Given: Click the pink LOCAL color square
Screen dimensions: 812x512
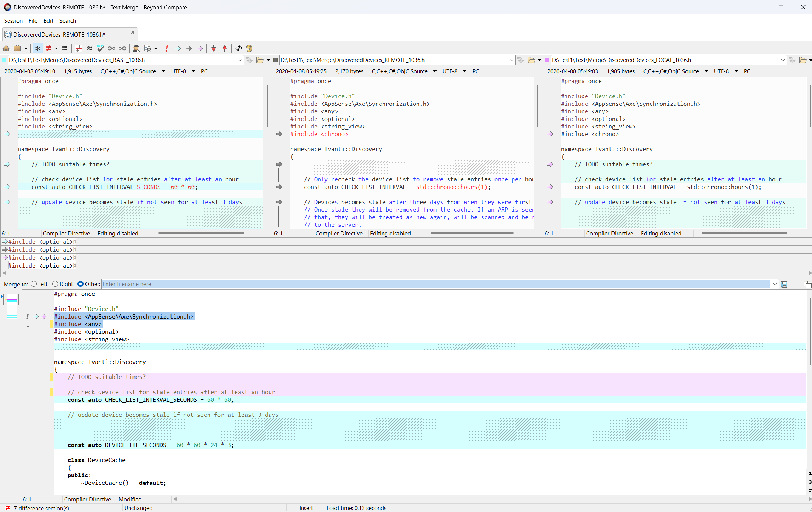Looking at the screenshot, I should click(547, 60).
